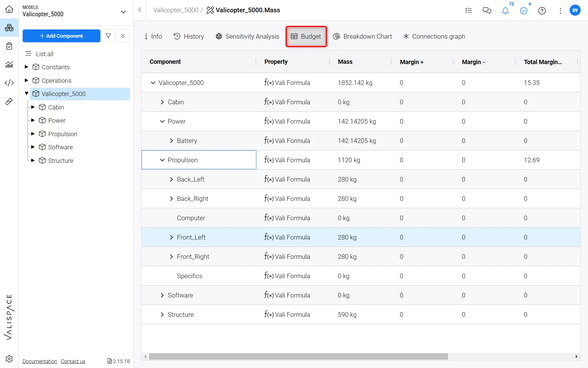
Task: Expand Constants node in component tree
Action: (x=27, y=67)
